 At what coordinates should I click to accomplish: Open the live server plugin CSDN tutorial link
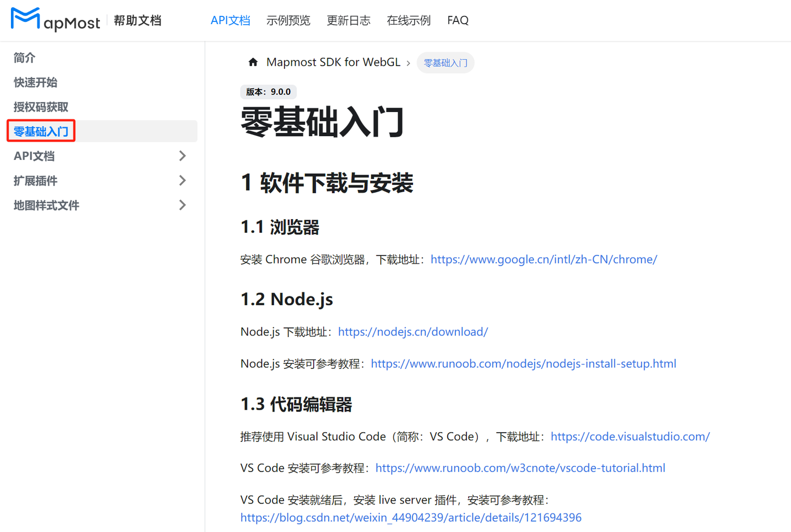click(x=410, y=517)
